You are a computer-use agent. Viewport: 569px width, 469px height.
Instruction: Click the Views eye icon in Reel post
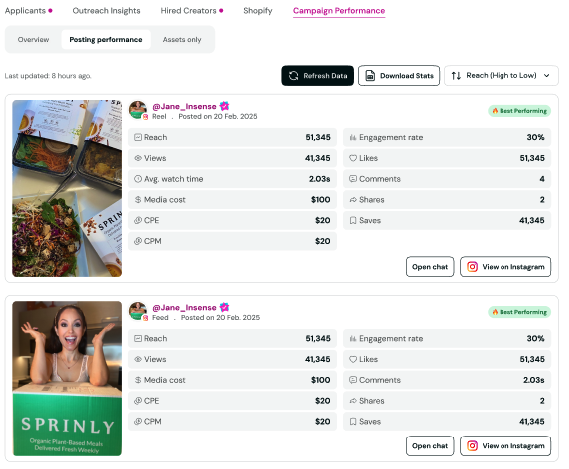(x=138, y=158)
